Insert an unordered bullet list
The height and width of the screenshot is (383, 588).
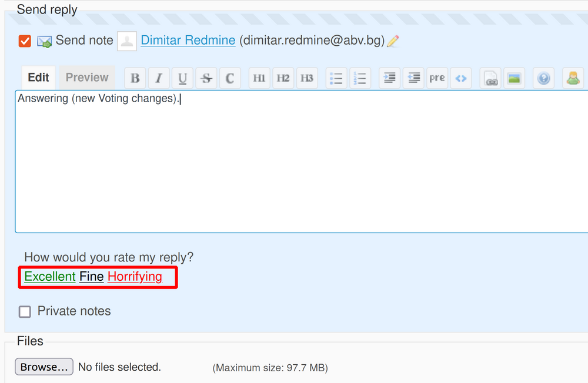coord(336,78)
